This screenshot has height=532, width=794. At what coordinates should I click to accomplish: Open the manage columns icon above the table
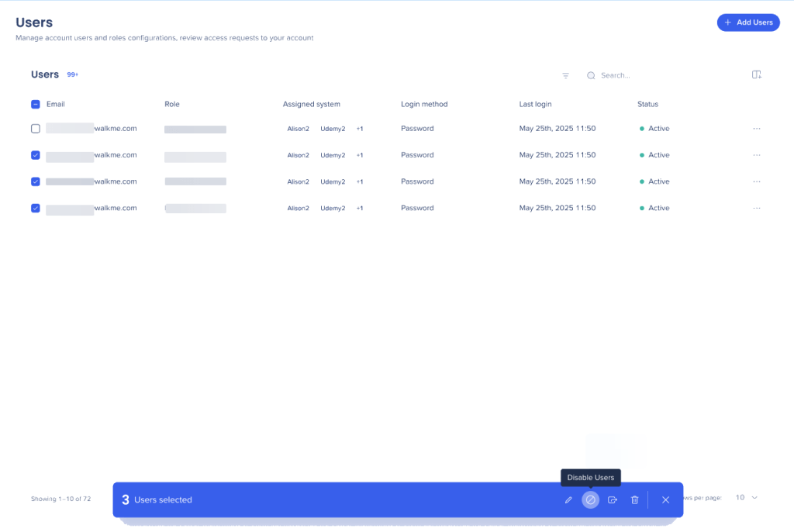coord(757,74)
